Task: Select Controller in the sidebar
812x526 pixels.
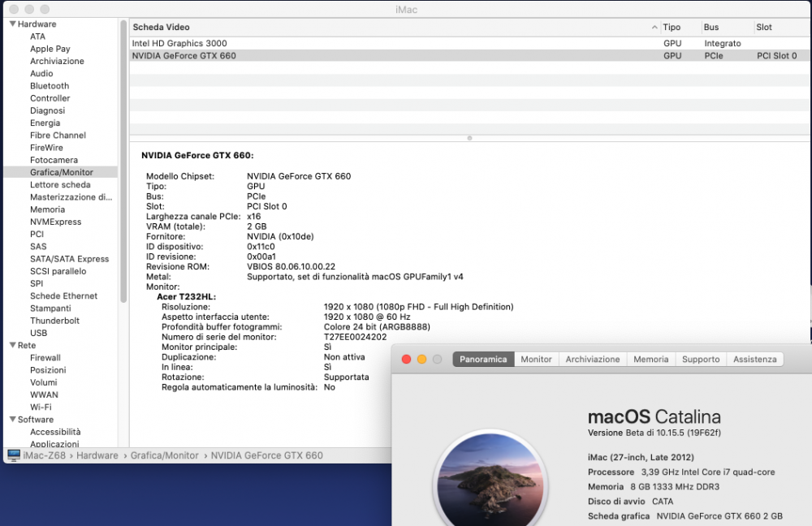Action: click(50, 98)
